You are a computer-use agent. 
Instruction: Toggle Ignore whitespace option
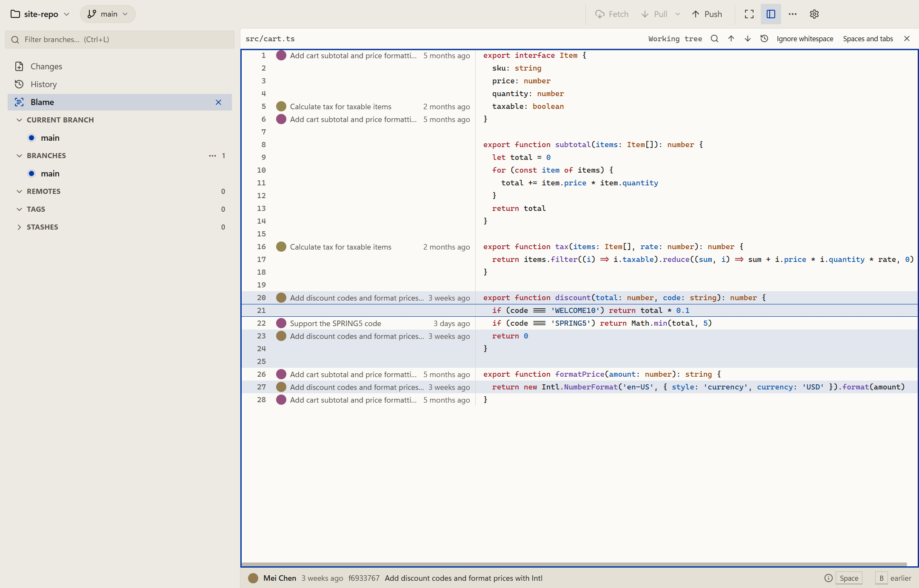(x=805, y=39)
